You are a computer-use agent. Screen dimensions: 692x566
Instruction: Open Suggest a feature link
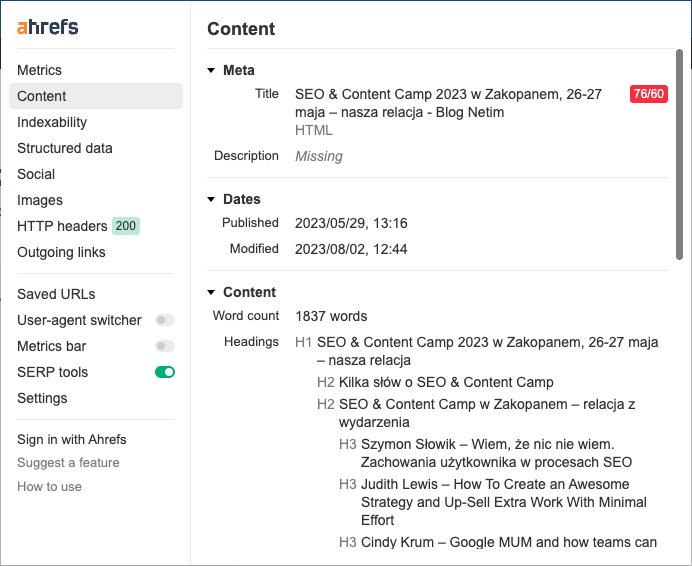tap(68, 463)
